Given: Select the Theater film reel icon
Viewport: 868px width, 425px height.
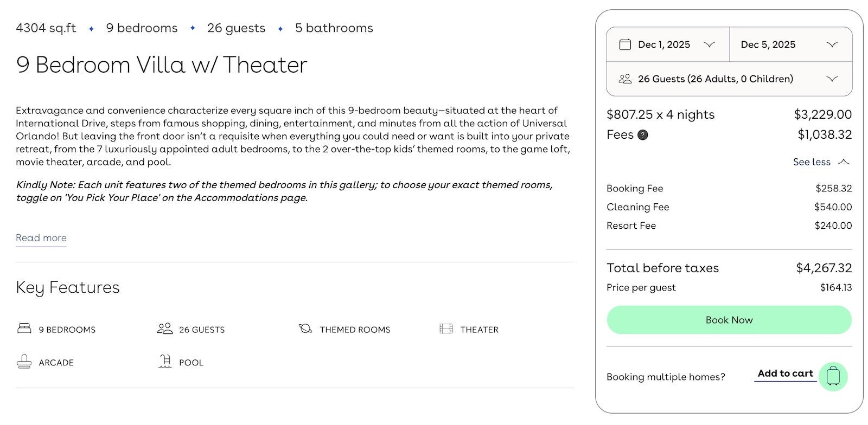Looking at the screenshot, I should tap(447, 328).
